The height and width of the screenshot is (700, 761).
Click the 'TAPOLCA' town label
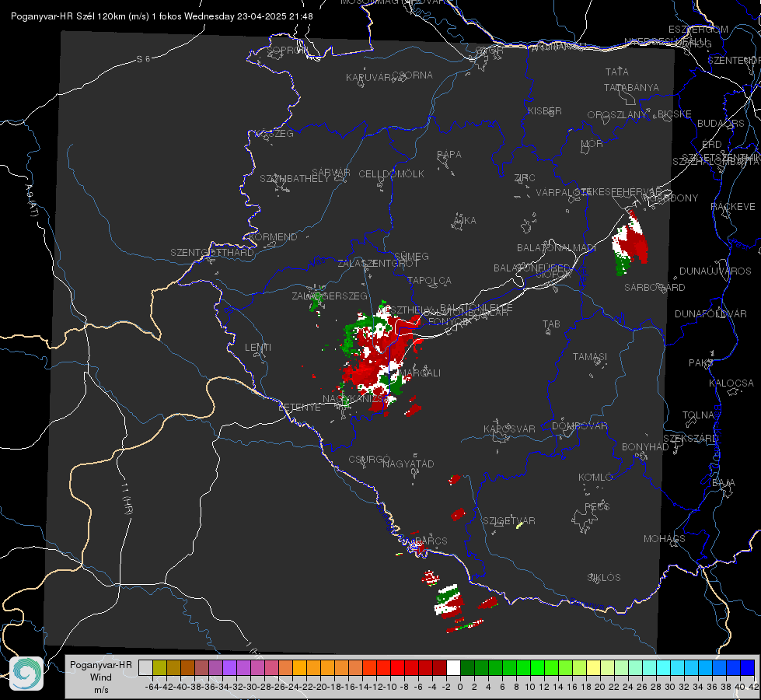(429, 280)
